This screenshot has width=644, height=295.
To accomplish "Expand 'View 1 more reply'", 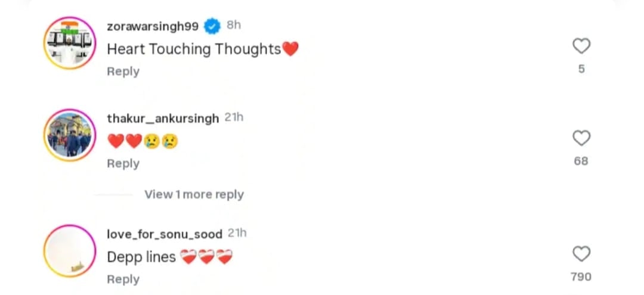I will 194,194.
